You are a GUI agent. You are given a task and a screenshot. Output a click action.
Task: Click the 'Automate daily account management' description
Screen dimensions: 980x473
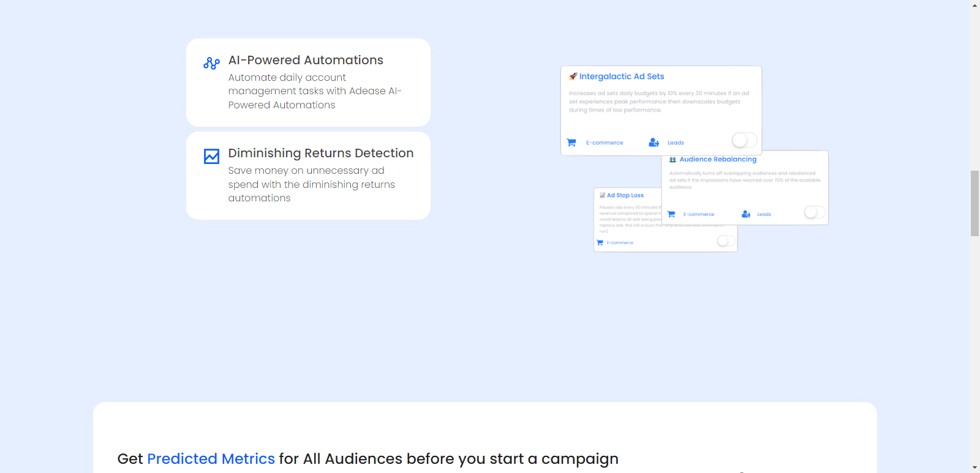[315, 91]
